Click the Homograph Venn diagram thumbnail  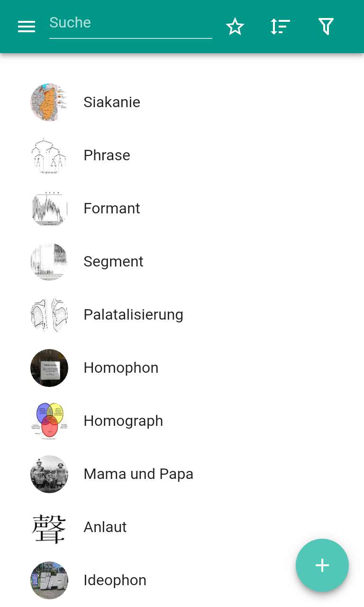coord(49,421)
